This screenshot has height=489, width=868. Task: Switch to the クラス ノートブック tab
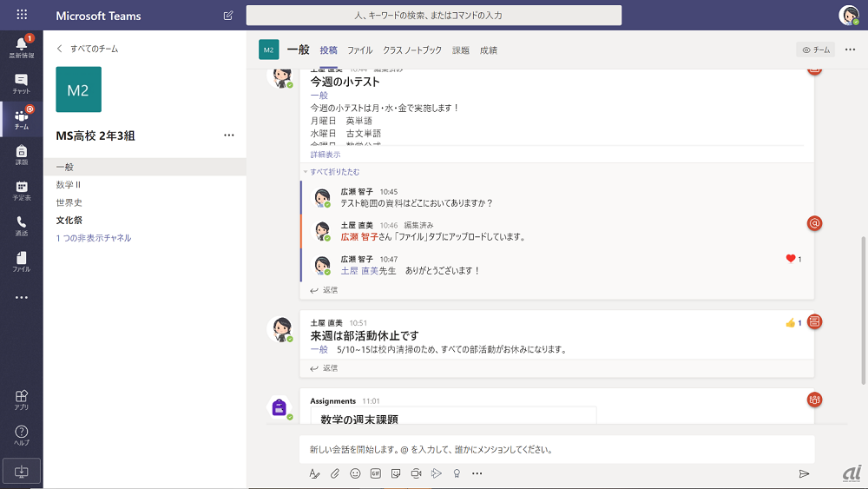pyautogui.click(x=412, y=50)
